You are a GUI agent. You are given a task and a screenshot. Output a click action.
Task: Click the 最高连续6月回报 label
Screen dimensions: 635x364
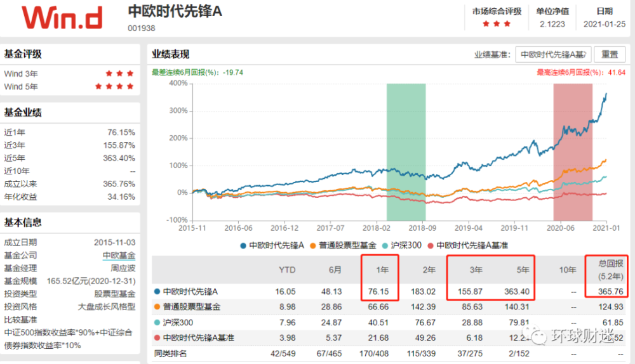tap(581, 72)
